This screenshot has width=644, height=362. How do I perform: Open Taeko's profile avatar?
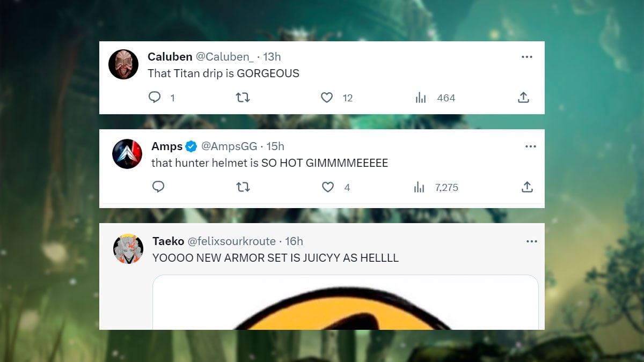pos(128,249)
